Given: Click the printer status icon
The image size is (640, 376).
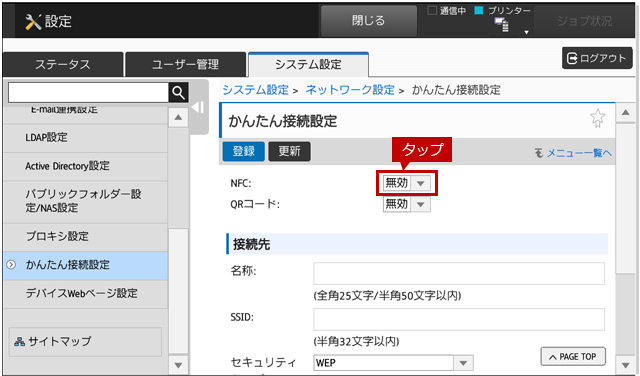Looking at the screenshot, I should tap(502, 24).
